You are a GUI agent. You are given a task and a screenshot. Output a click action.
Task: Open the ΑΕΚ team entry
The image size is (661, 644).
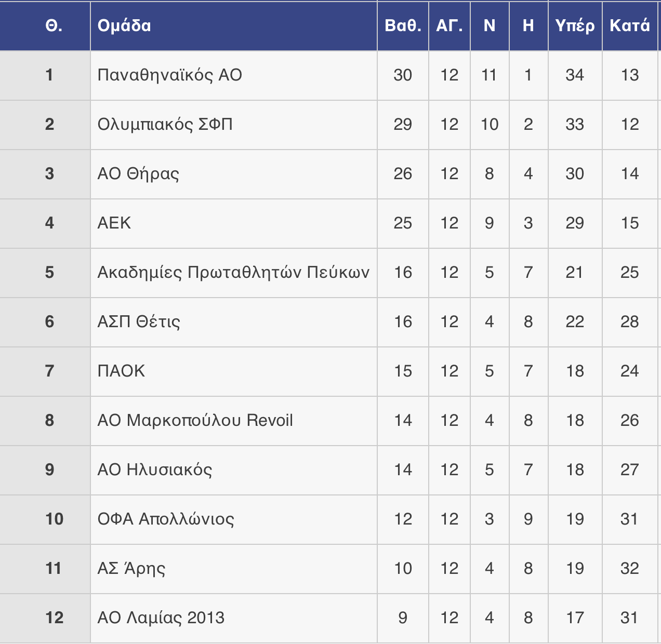114,223
